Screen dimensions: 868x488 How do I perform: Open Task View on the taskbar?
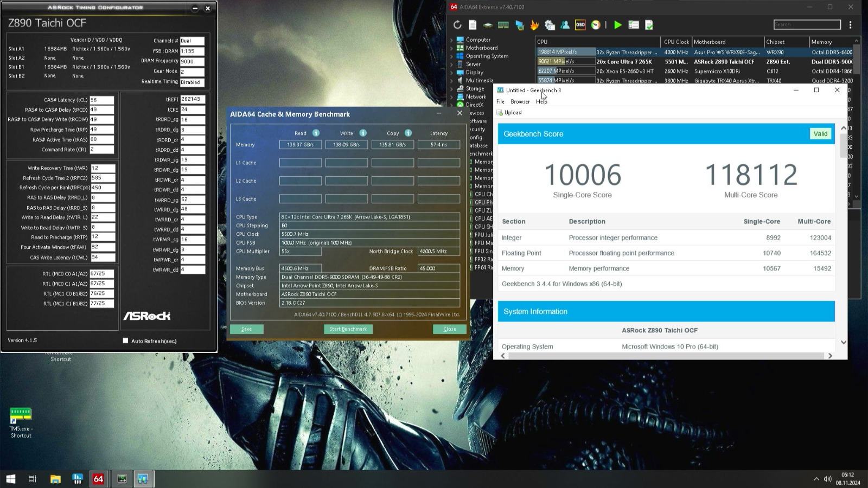(x=33, y=479)
